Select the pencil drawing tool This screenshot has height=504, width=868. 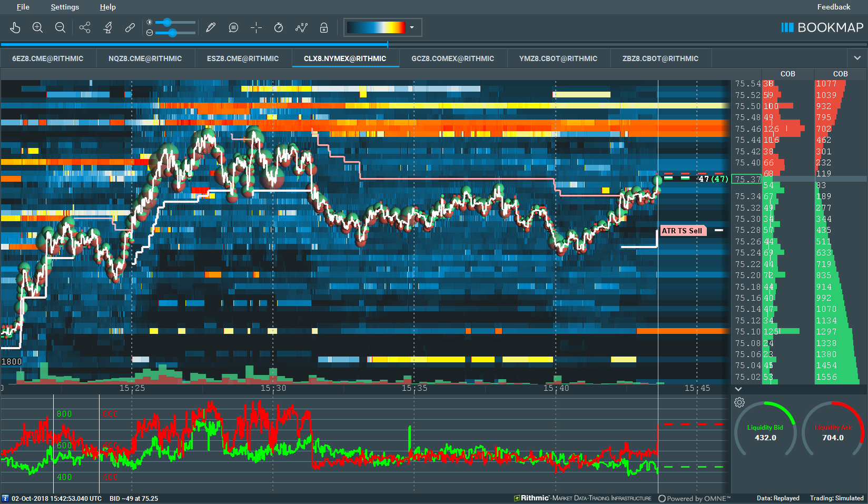[x=211, y=27]
